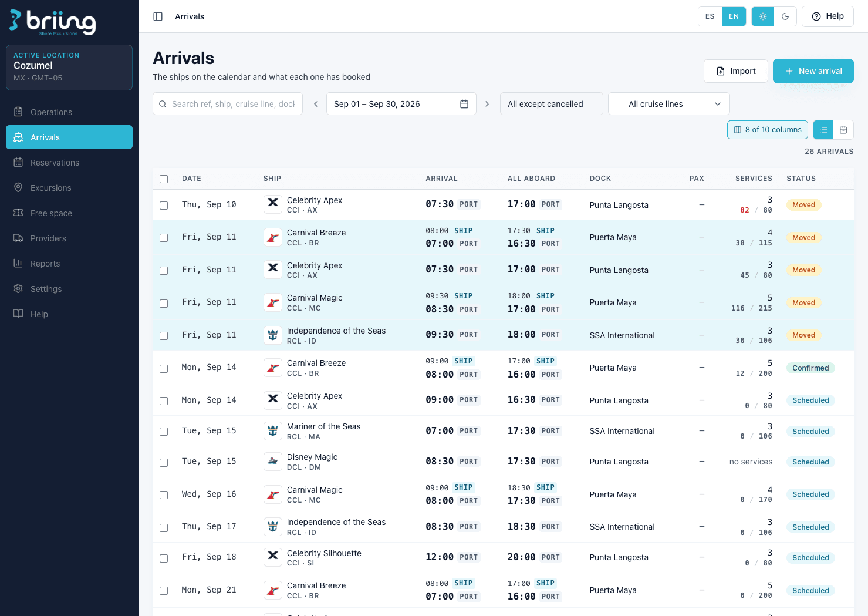Open the All except cancelled status filter

click(x=552, y=104)
